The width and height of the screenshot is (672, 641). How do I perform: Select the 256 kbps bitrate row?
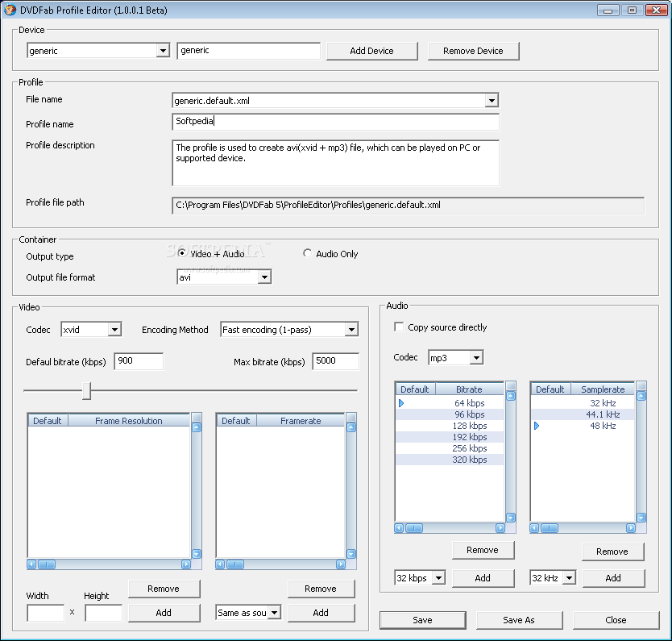(450, 448)
